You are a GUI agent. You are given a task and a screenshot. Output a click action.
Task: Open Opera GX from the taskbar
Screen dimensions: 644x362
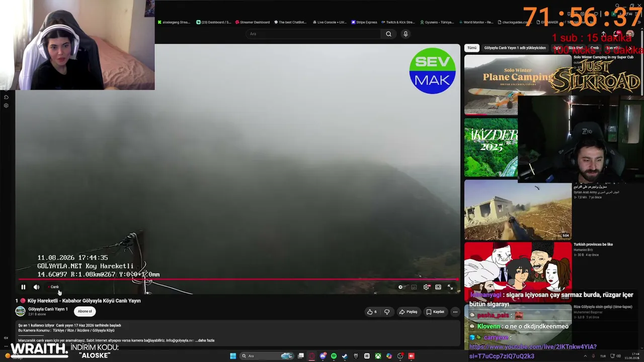[x=312, y=356]
